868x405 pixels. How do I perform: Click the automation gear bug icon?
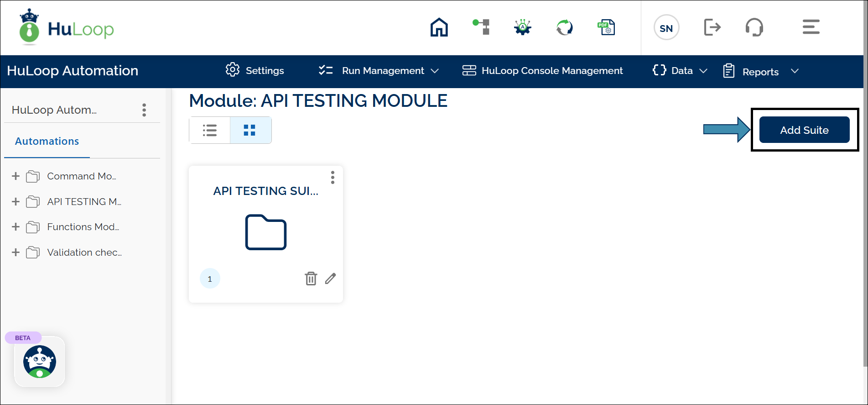(x=523, y=27)
